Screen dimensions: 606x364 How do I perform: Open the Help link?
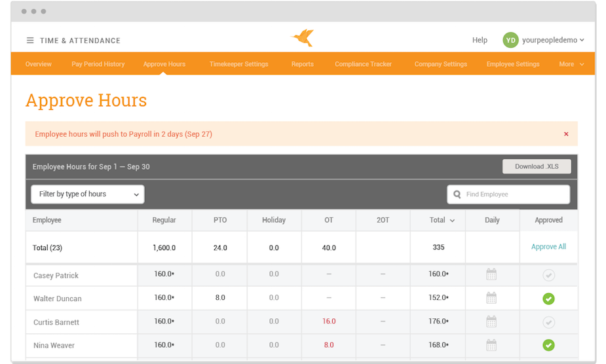coord(480,40)
